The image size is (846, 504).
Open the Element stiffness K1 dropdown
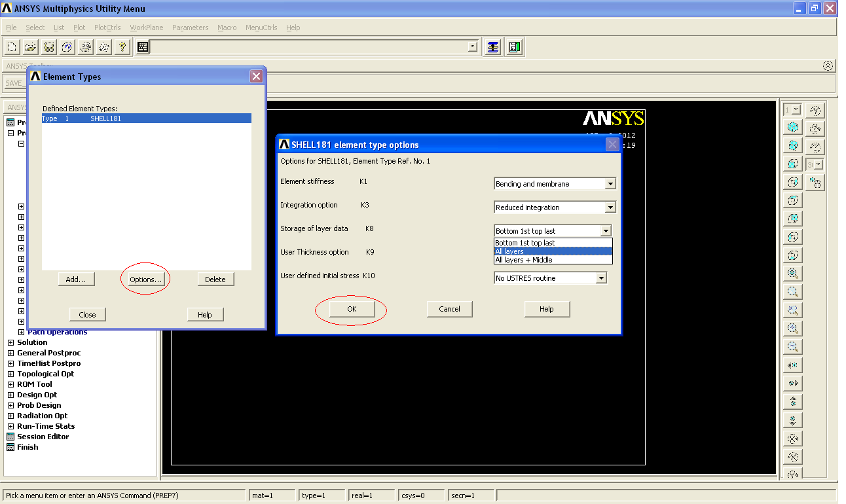coord(610,184)
